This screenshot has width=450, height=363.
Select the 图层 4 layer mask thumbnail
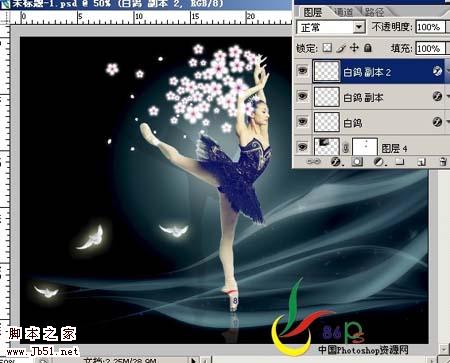(365, 147)
